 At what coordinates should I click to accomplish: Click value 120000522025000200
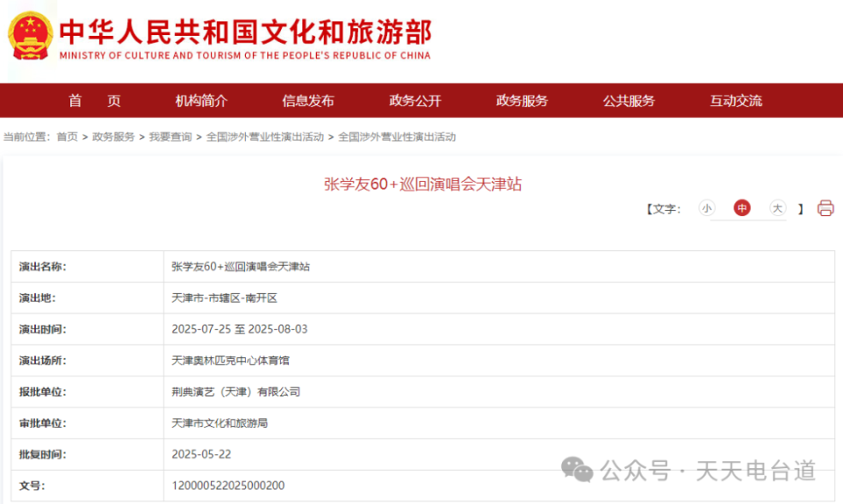pyautogui.click(x=228, y=486)
